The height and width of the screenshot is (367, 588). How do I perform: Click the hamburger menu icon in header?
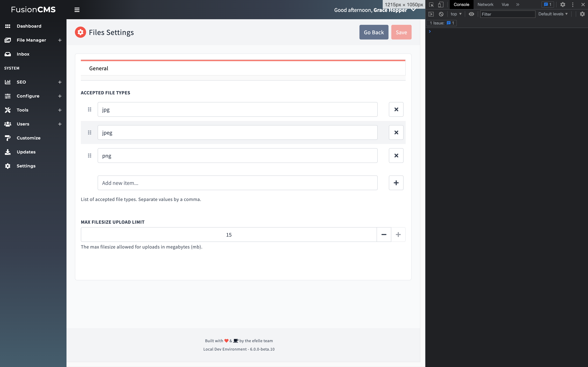point(77,10)
